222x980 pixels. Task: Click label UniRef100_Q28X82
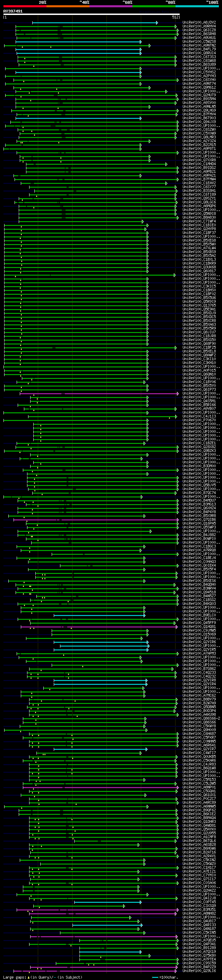199,447
